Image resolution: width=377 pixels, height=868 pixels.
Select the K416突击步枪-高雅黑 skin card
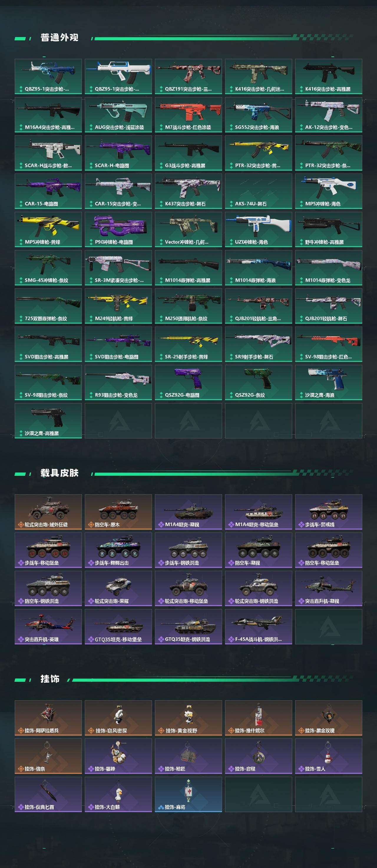328,77
